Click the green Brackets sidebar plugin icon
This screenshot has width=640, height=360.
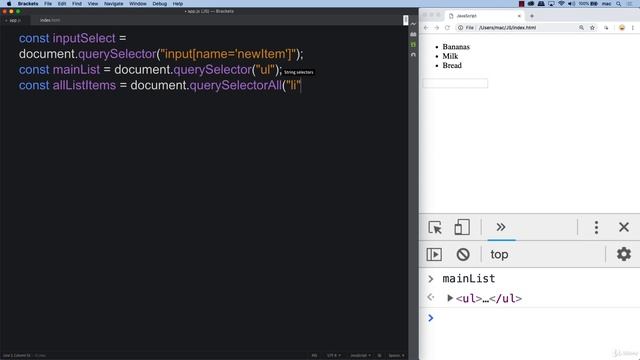click(x=413, y=44)
